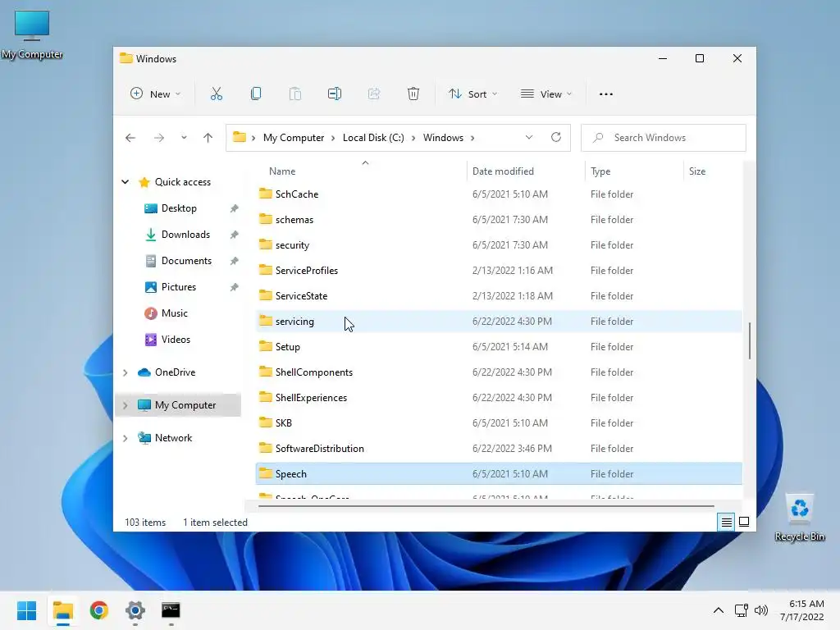Click Windows breadcrumb segment
The height and width of the screenshot is (630, 840).
443,138
